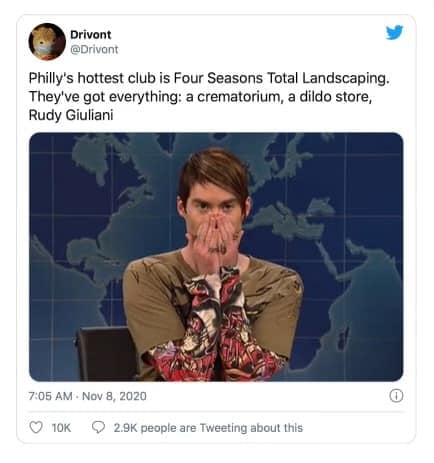Open "2.9K people are Tweeting about this"
The height and width of the screenshot is (463, 434).
[208, 428]
